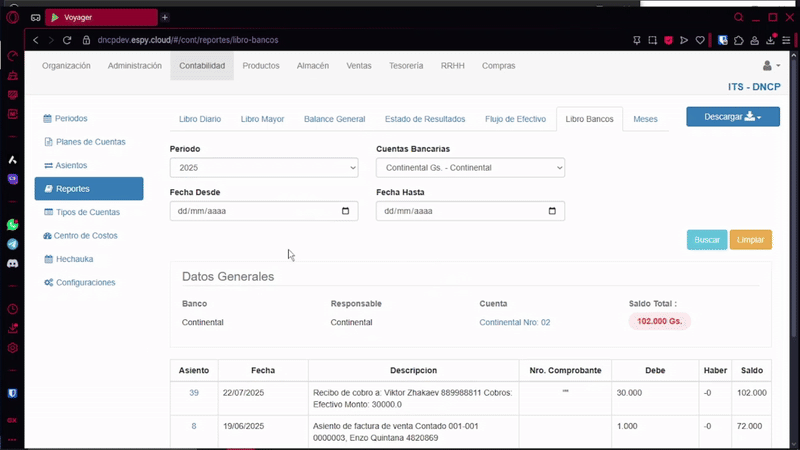Open the calendar picker in Fecha Desde

point(346,211)
